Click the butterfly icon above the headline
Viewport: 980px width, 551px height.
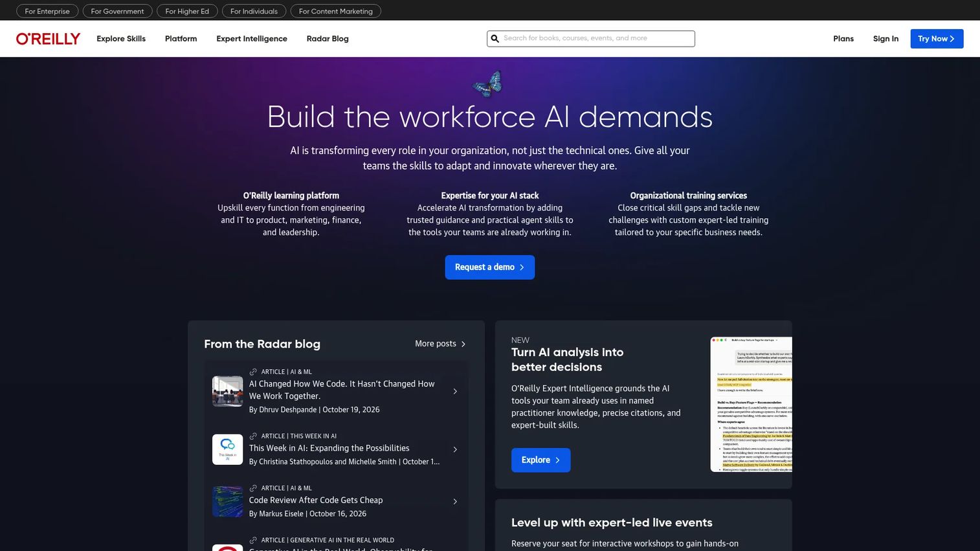pos(487,84)
